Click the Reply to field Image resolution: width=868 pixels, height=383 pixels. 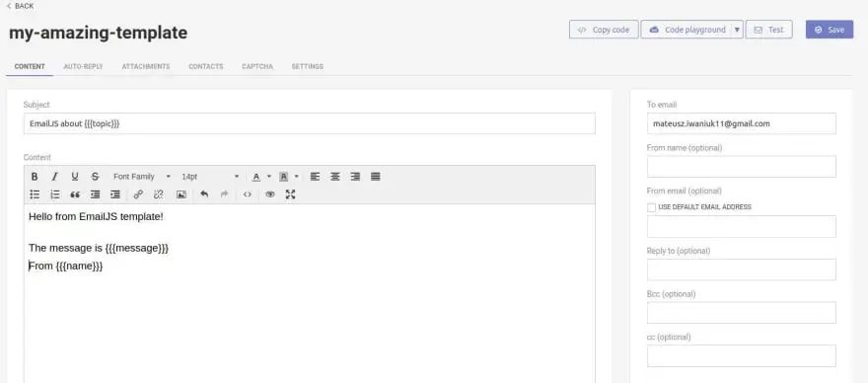(741, 269)
